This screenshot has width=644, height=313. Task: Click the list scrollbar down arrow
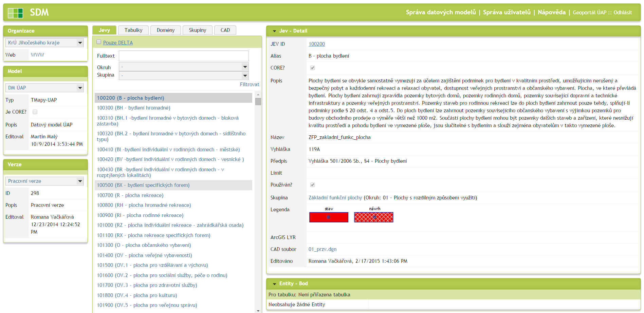(x=258, y=310)
